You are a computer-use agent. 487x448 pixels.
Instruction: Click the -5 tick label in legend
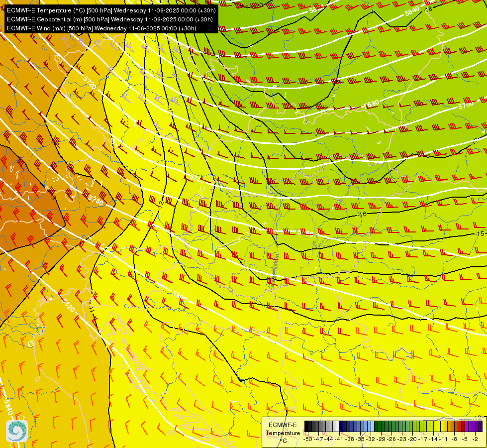pyautogui.click(x=465, y=440)
